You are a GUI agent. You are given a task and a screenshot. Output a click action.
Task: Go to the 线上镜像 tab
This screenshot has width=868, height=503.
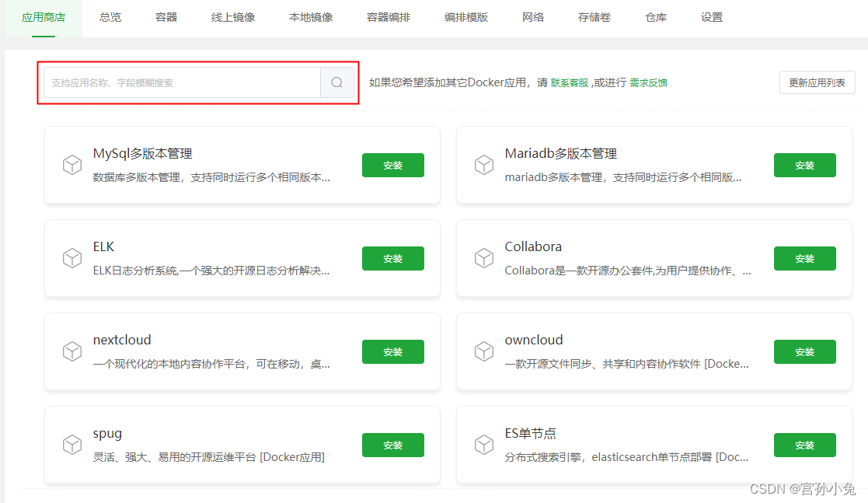point(233,18)
